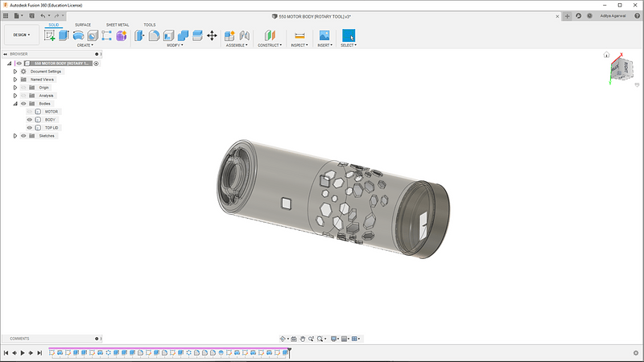Image resolution: width=644 pixels, height=362 pixels.
Task: Activate the Measure inspect tool
Action: pyautogui.click(x=299, y=35)
